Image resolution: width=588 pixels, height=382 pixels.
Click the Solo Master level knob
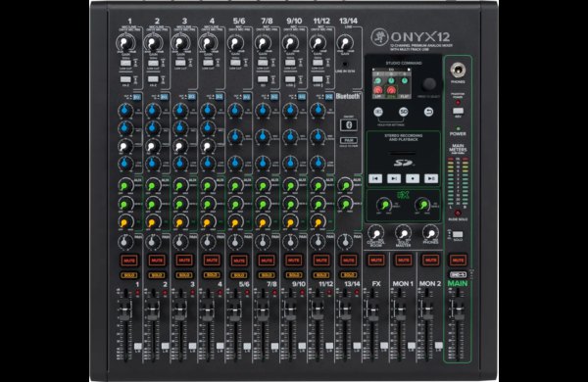point(403,233)
